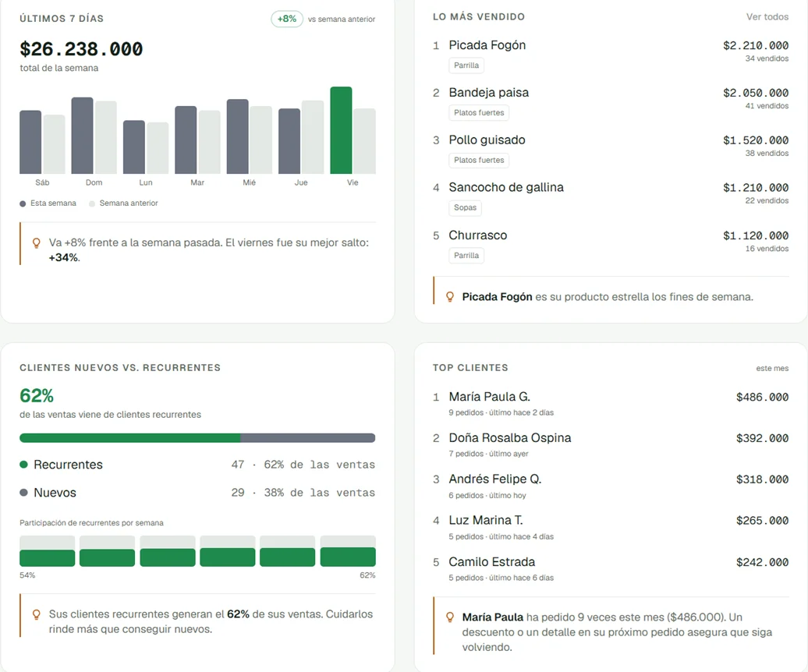Click '29 · 38% de las ventas' text

pyautogui.click(x=303, y=492)
